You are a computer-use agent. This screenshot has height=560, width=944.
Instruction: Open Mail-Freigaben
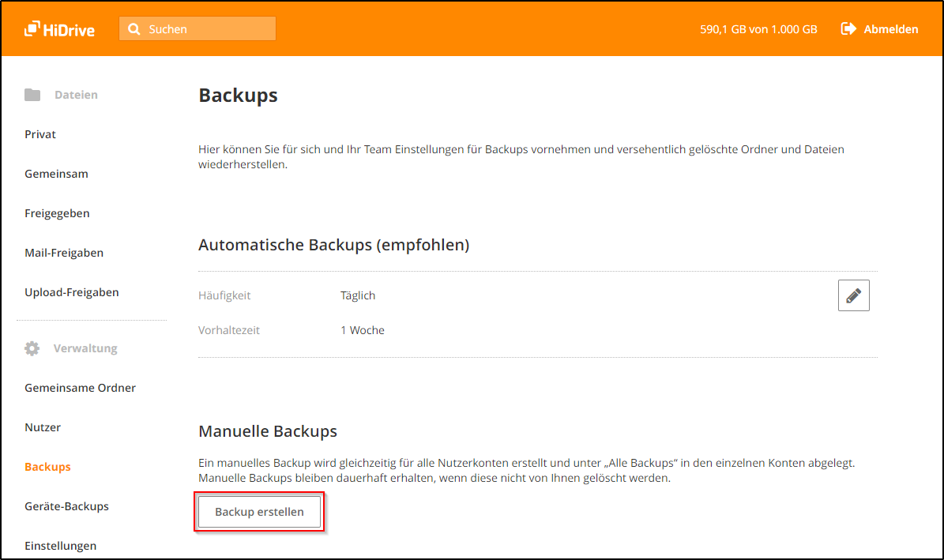[64, 253]
